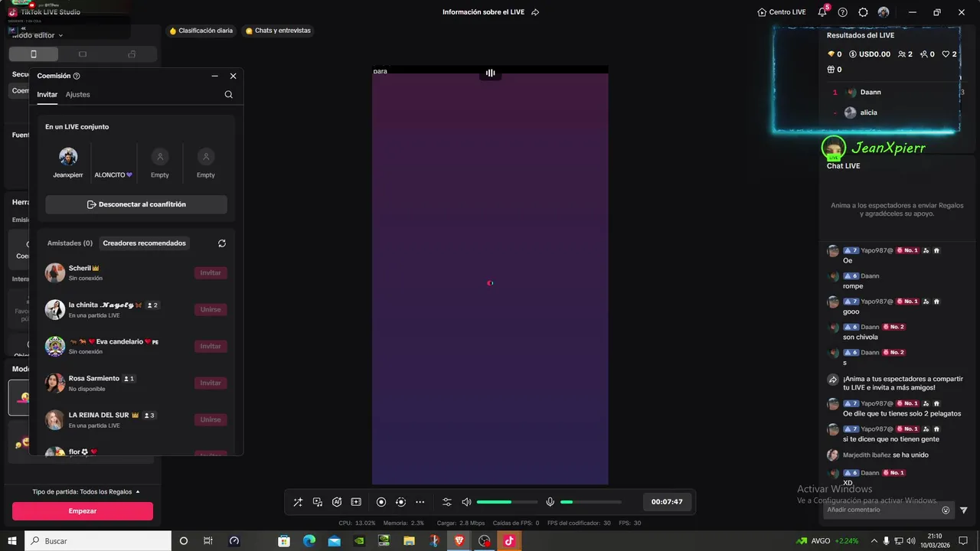The height and width of the screenshot is (551, 980).
Task: Click the audio indicator atop the preview
Action: tap(490, 73)
